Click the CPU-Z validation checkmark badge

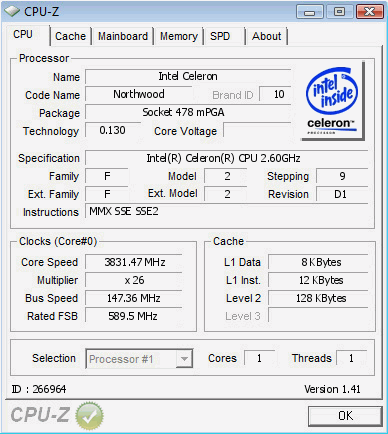(x=89, y=416)
